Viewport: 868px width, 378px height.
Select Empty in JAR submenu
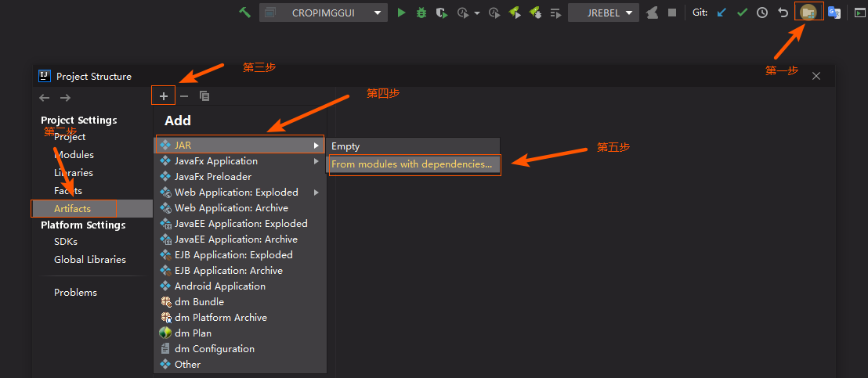[413, 146]
